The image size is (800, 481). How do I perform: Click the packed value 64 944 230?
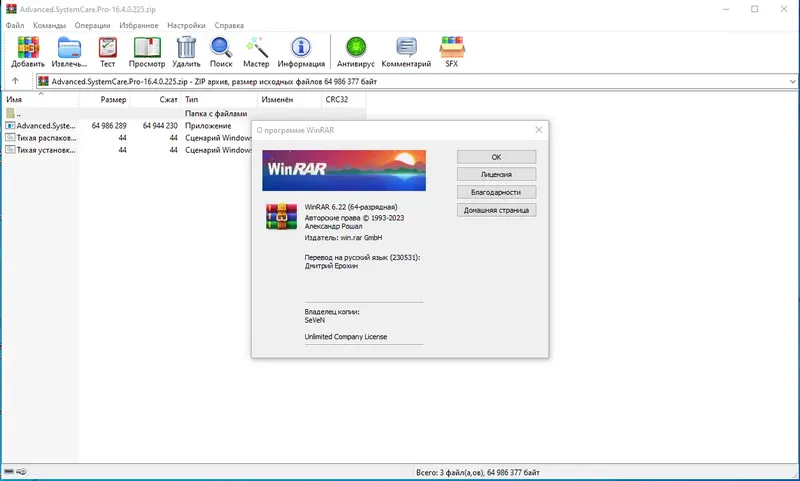[160, 125]
